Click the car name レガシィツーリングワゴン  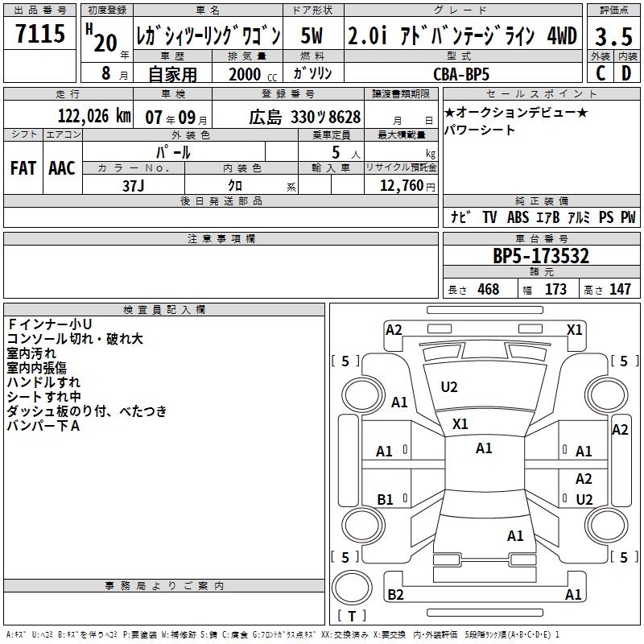click(208, 35)
